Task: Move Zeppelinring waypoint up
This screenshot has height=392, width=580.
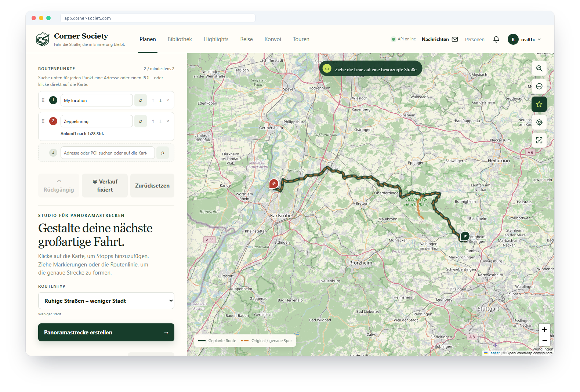Action: [153, 121]
